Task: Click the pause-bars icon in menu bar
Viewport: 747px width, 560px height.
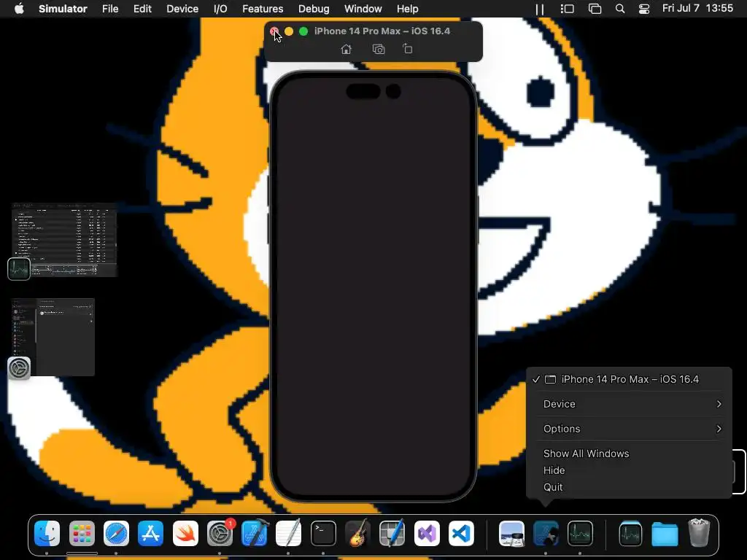Action: tap(540, 9)
